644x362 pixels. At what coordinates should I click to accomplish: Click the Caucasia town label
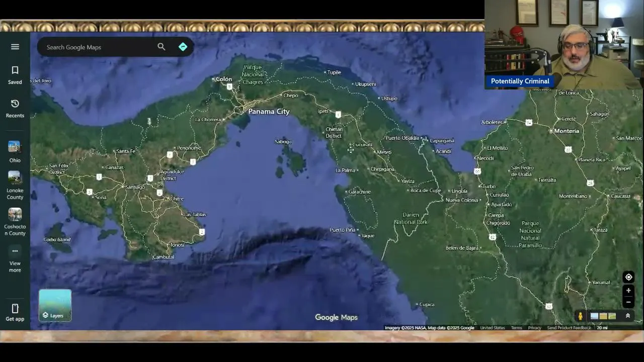pyautogui.click(x=620, y=196)
